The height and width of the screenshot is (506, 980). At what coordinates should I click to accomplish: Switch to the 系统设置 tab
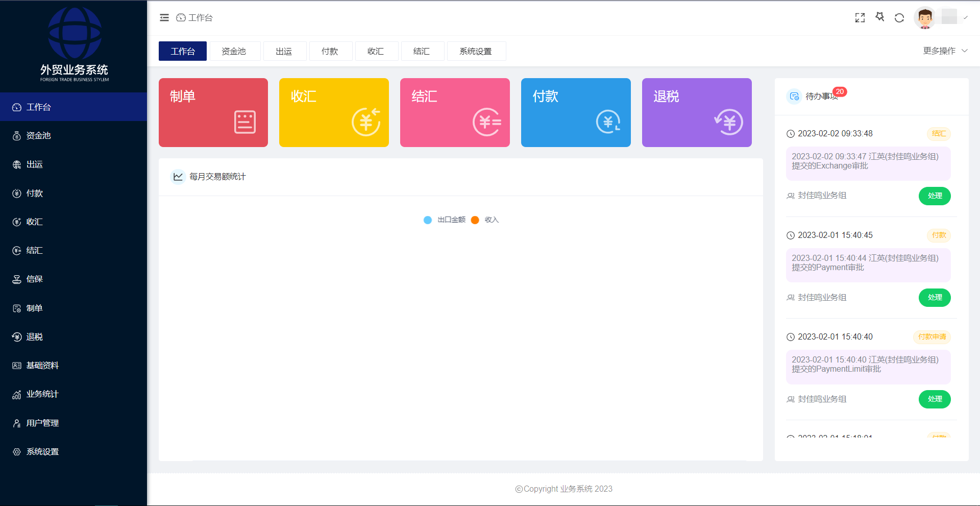(x=476, y=51)
